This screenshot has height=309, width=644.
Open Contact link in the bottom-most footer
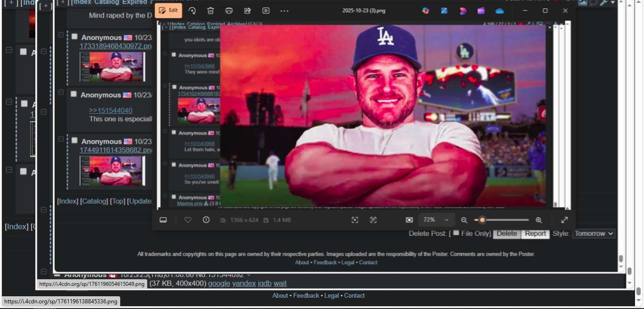[355, 295]
